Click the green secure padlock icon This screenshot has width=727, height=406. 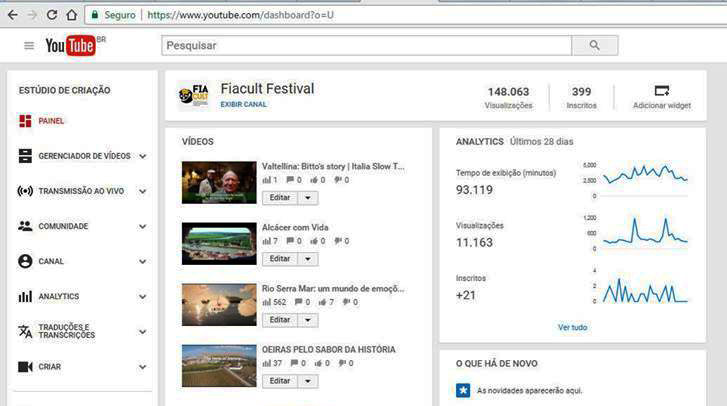95,15
